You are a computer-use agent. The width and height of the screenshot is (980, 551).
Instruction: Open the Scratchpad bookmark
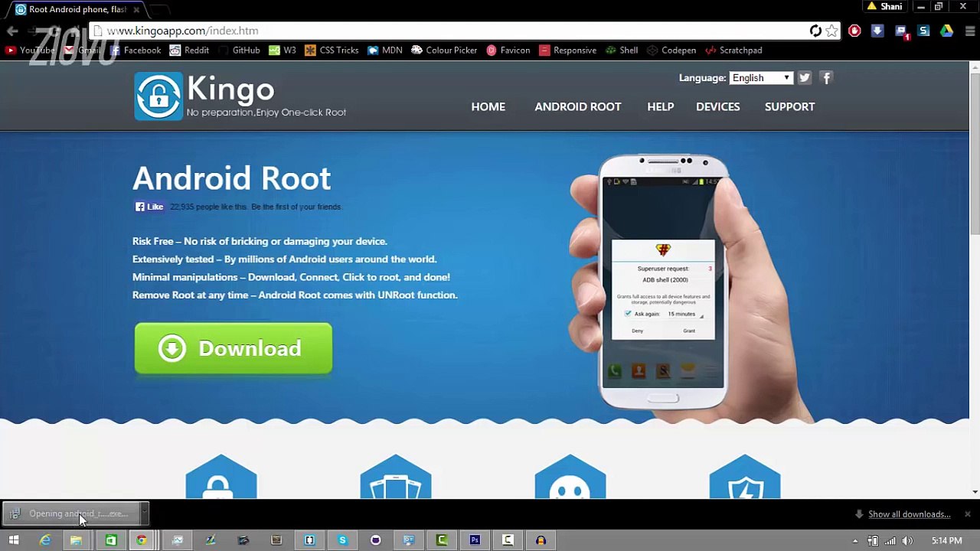coord(733,50)
